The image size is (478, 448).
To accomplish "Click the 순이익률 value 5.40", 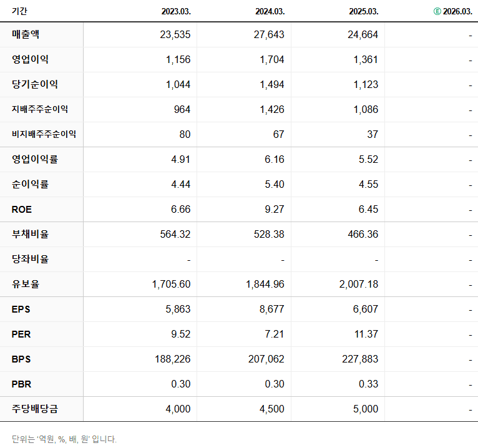I will click(275, 185).
